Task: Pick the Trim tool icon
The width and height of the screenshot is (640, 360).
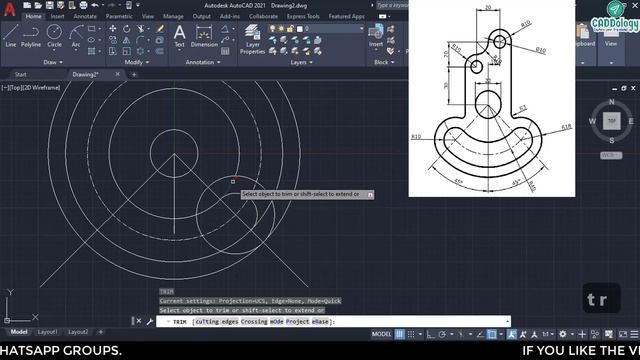Action: (x=141, y=29)
